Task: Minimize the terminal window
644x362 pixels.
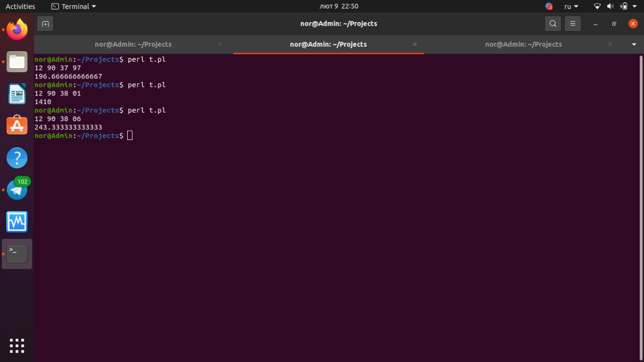Action: click(x=595, y=24)
